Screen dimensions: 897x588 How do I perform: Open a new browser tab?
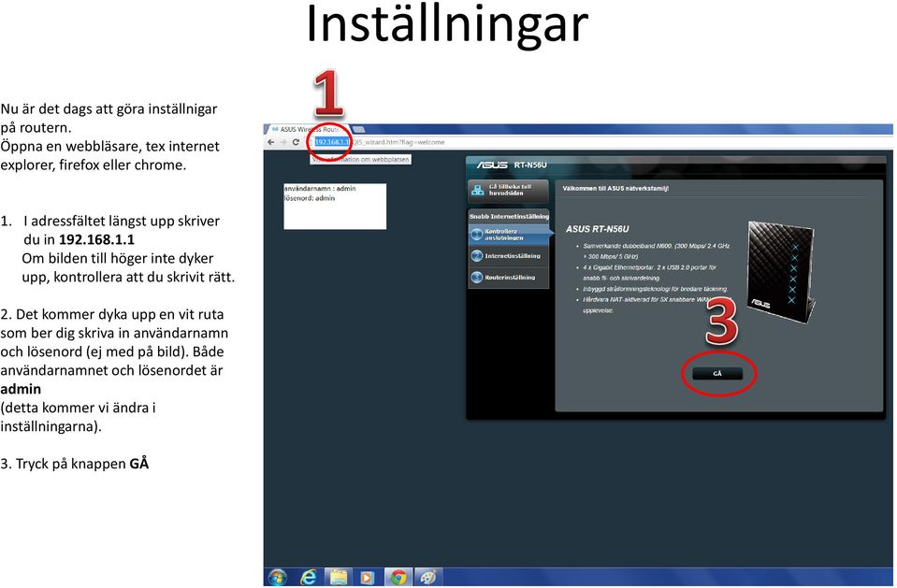tap(358, 129)
